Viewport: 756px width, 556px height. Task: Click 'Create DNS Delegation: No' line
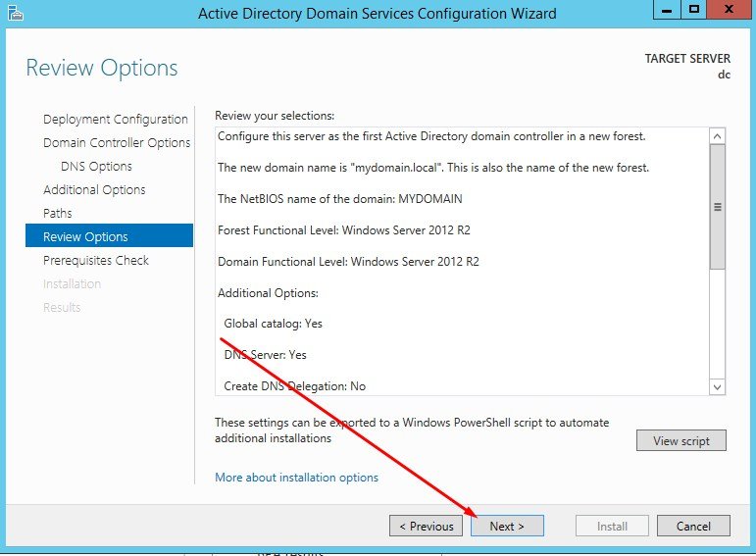[294, 386]
